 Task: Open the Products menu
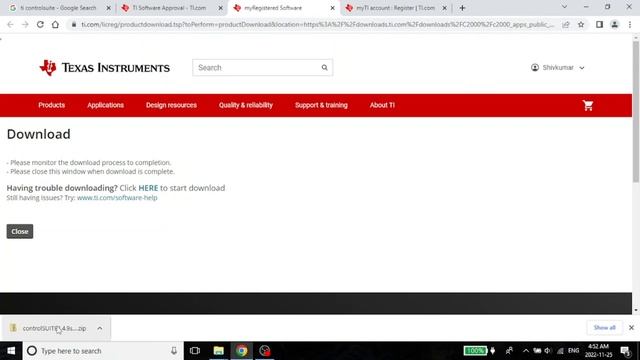pos(51,105)
